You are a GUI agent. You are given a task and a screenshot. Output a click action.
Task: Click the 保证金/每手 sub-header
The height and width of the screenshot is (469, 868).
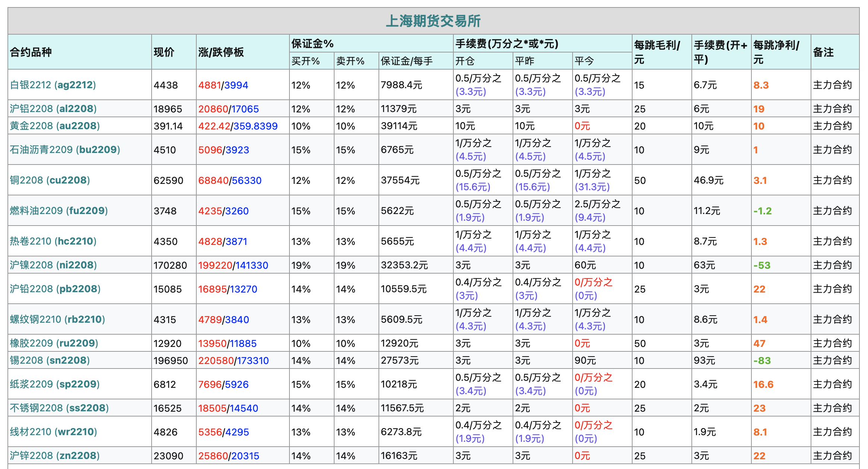(x=407, y=61)
